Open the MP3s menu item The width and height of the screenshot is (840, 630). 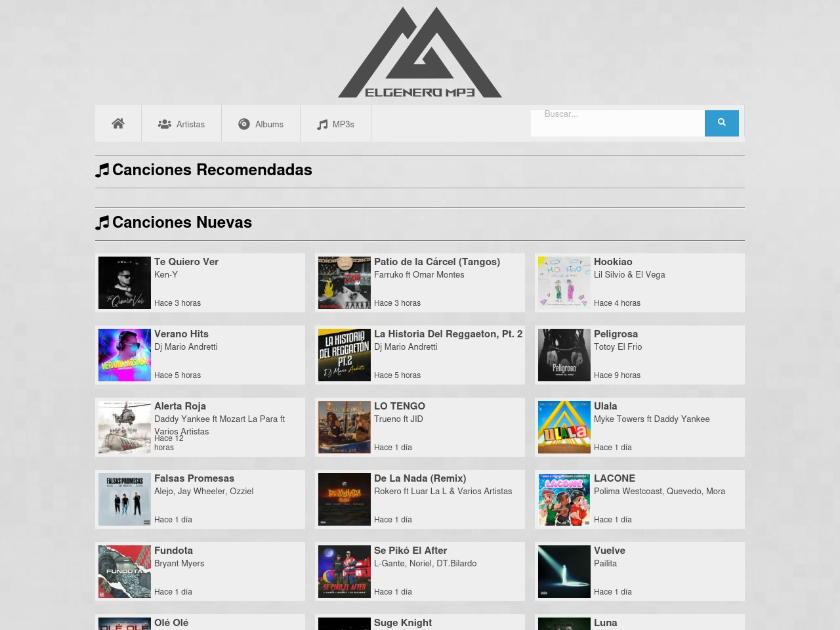[336, 123]
